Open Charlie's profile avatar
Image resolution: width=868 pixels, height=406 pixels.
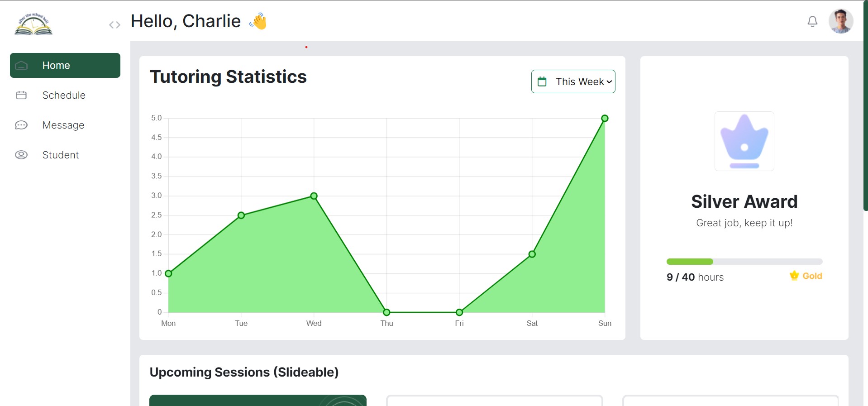[x=840, y=21]
